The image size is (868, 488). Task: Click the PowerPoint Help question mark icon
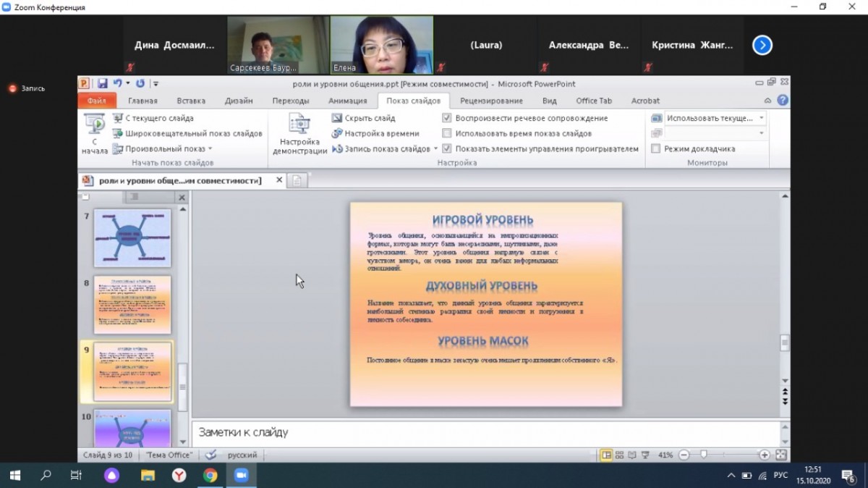[x=782, y=101]
